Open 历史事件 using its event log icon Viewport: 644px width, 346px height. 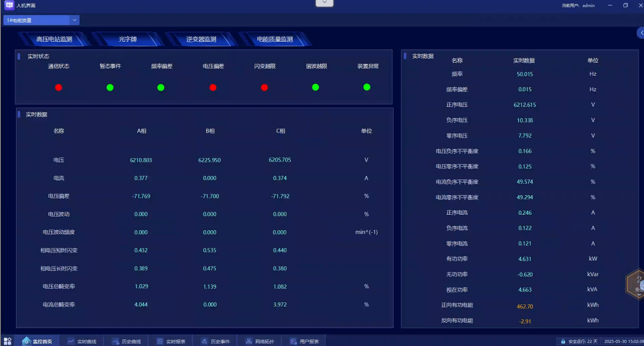(x=204, y=340)
